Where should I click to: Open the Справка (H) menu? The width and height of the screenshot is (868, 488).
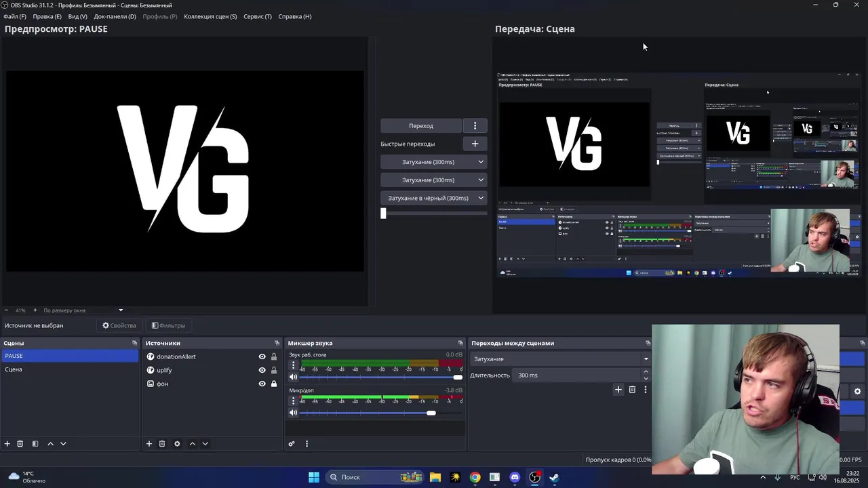click(295, 16)
